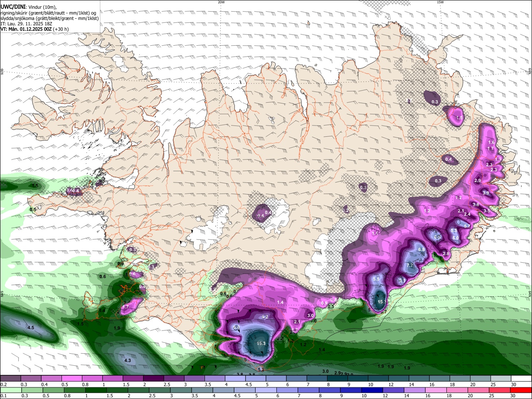Select the pale green 0.1 rain legend swatch
The image size is (532, 399).
click(x=10, y=390)
